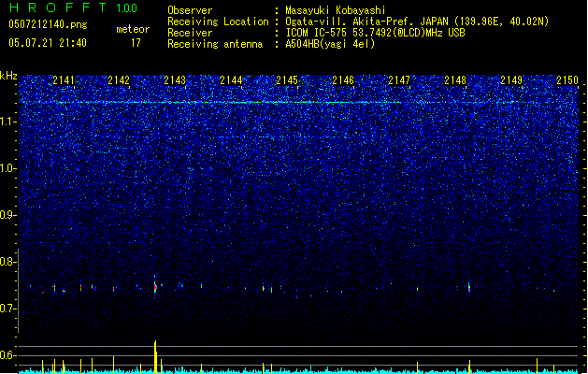Image resolution: width=588 pixels, height=374 pixels.
Task: Click the gray frequency range bar on left
Action: point(19,290)
